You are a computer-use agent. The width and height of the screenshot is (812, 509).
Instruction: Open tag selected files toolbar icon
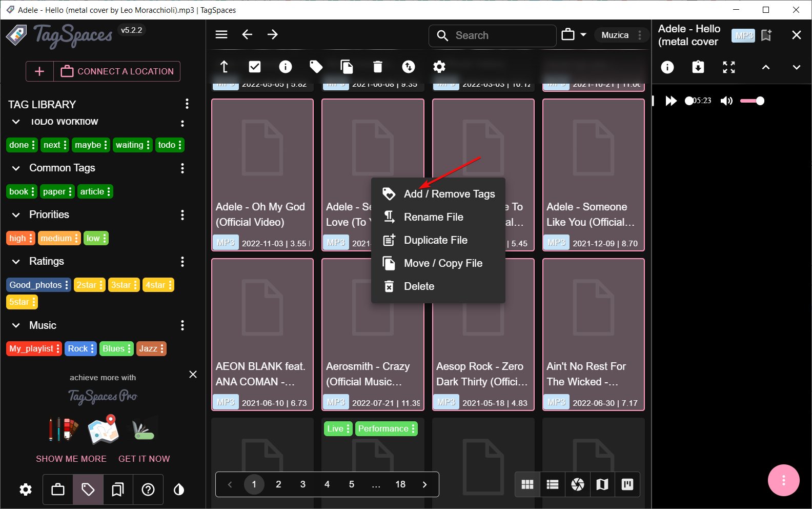316,67
